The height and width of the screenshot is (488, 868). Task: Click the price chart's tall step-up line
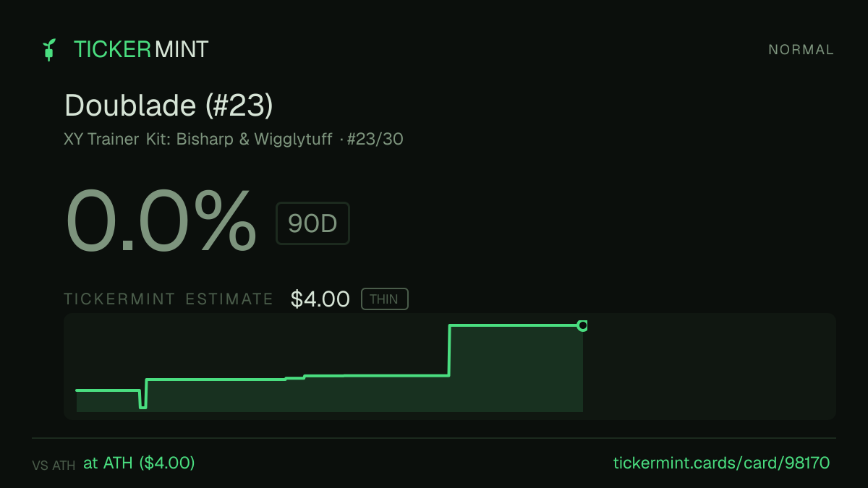coord(450,351)
